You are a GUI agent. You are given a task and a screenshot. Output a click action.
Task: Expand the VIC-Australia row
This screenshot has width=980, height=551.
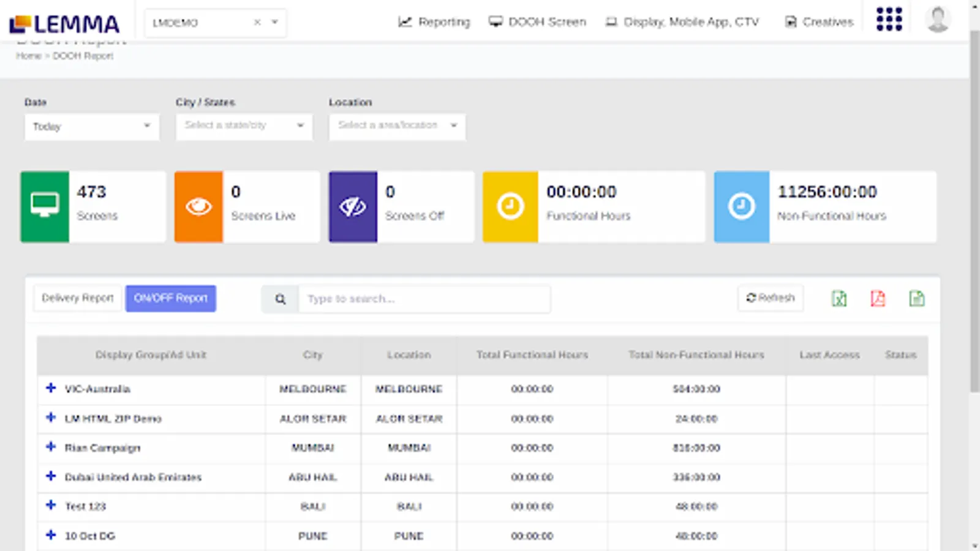click(x=51, y=388)
